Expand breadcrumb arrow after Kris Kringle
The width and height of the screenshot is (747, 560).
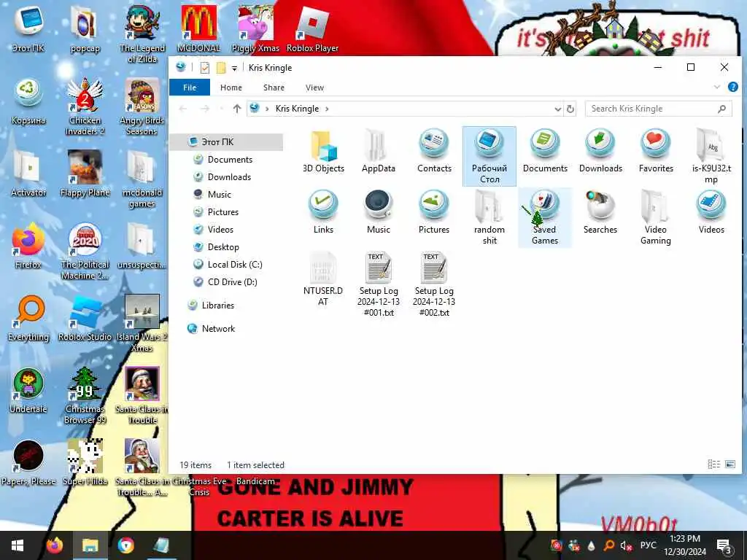pyautogui.click(x=327, y=109)
